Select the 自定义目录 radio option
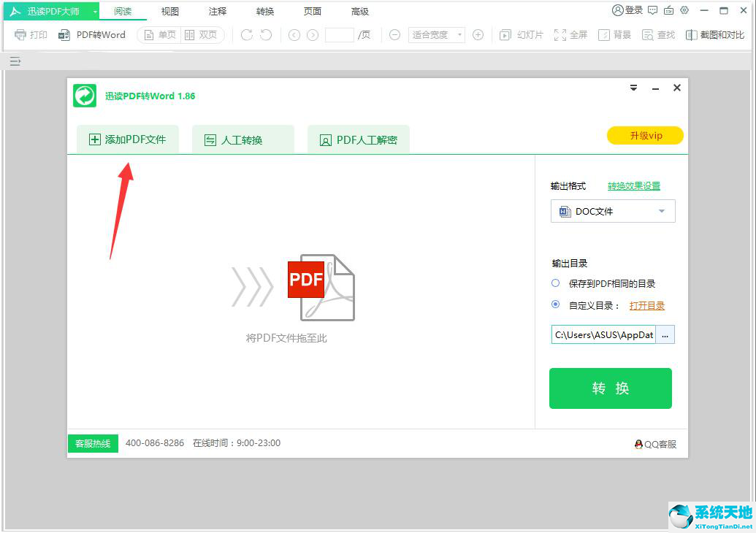Image resolution: width=756 pixels, height=533 pixels. point(555,304)
